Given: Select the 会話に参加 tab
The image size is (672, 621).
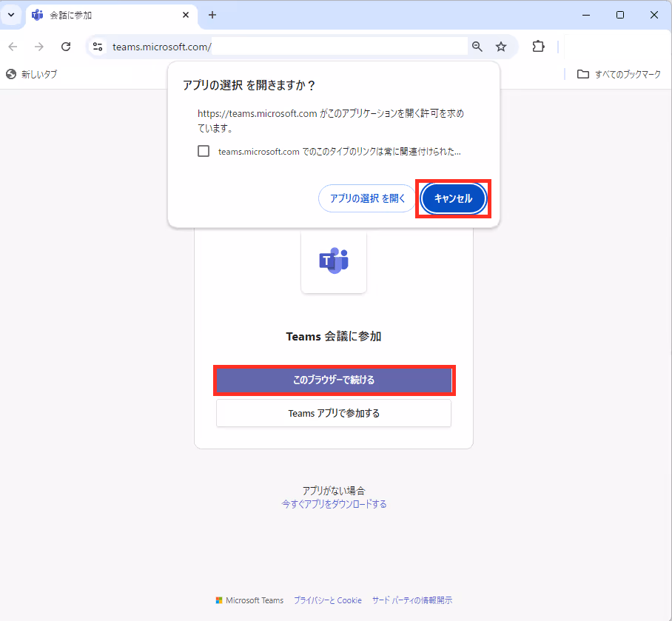Looking at the screenshot, I should tap(112, 16).
